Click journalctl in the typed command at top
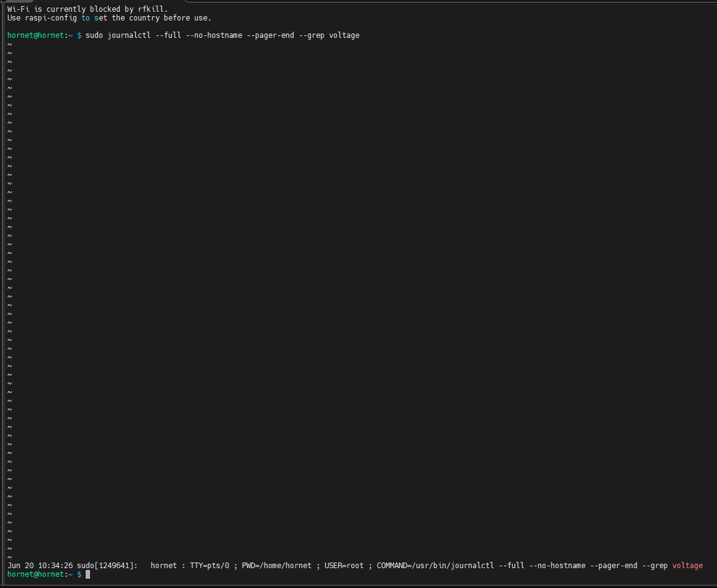 click(x=129, y=35)
